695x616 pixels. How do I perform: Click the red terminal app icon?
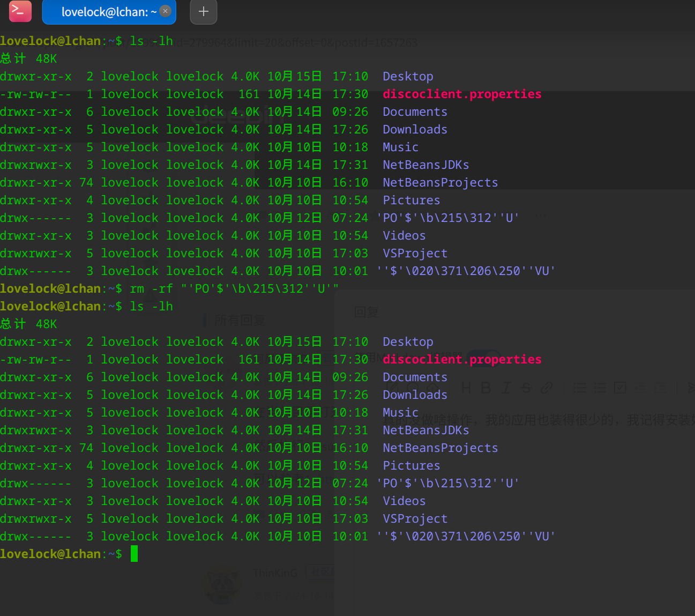(x=20, y=11)
